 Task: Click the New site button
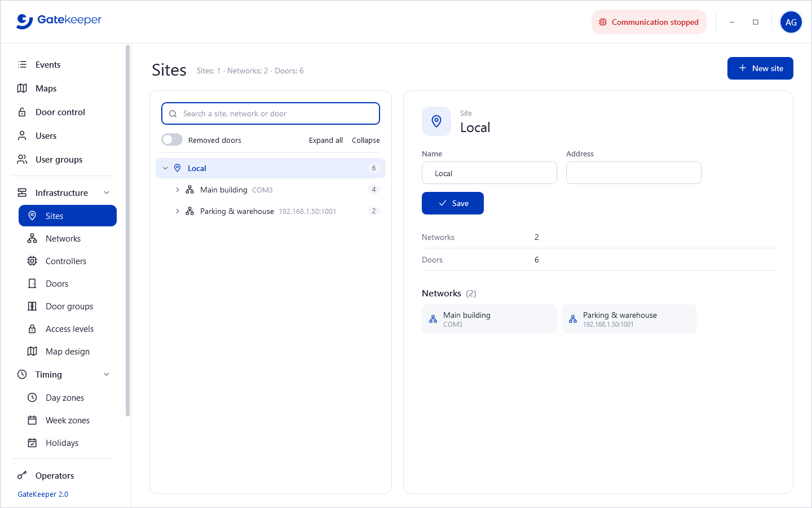[760, 68]
